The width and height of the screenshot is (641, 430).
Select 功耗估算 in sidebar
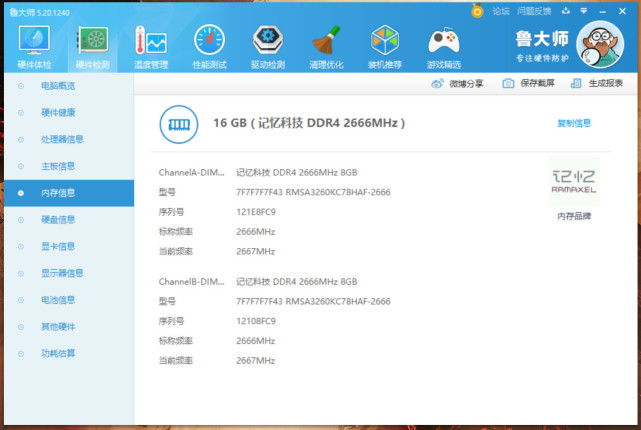[69, 354]
